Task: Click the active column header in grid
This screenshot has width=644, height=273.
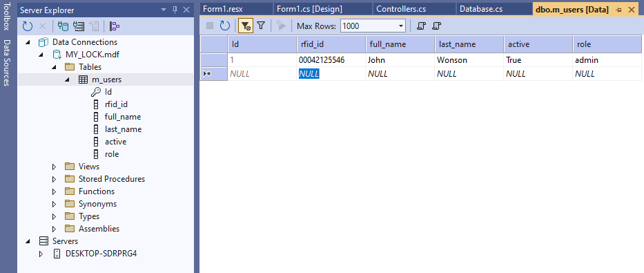Action: tap(538, 44)
